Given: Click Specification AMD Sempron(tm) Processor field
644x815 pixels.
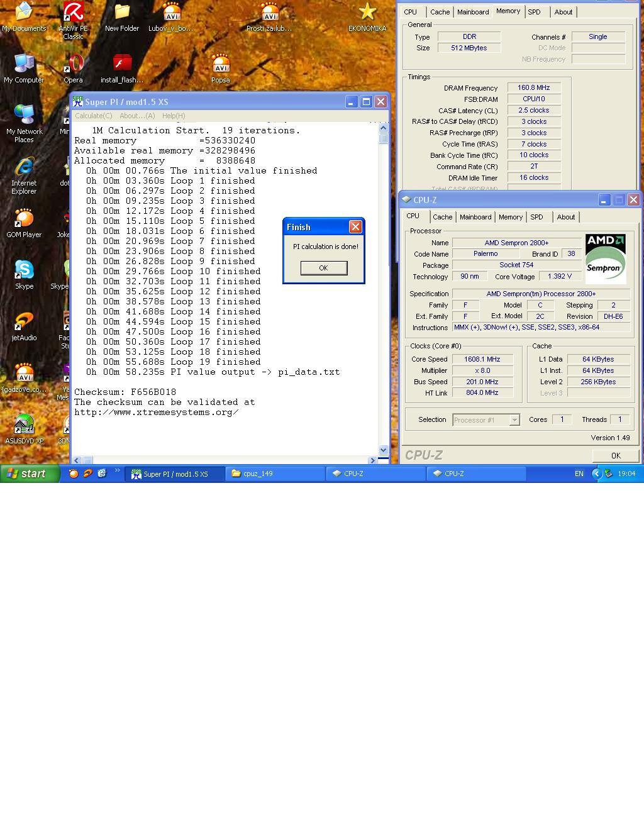Looking at the screenshot, I should click(541, 294).
